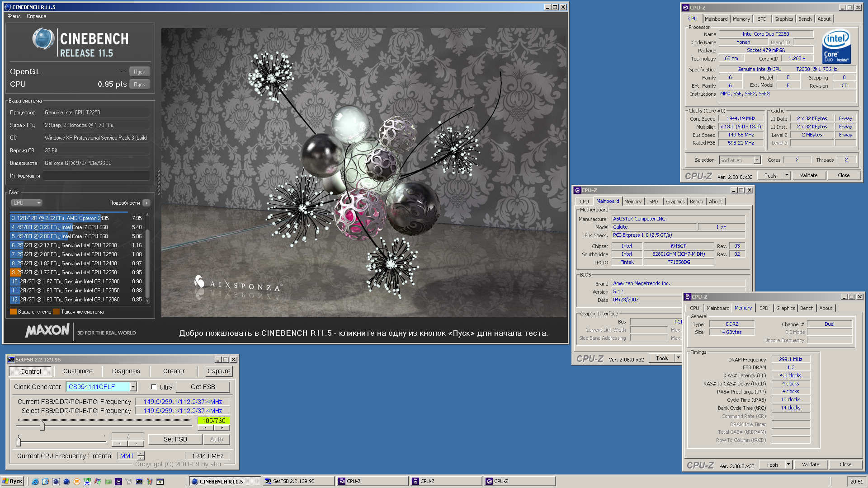Open the colorful pinwheel quick launch icon
This screenshot has height=488, width=868.
98,482
